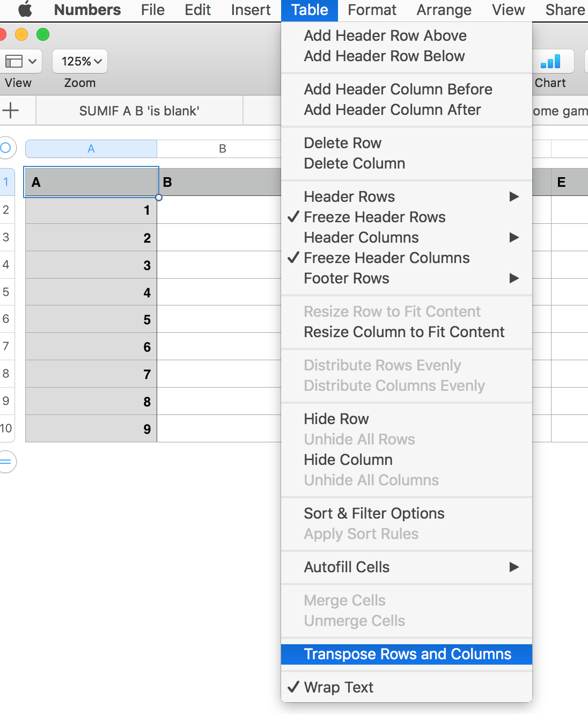The width and height of the screenshot is (588, 714).
Task: Select column A header
Action: pyautogui.click(x=91, y=149)
